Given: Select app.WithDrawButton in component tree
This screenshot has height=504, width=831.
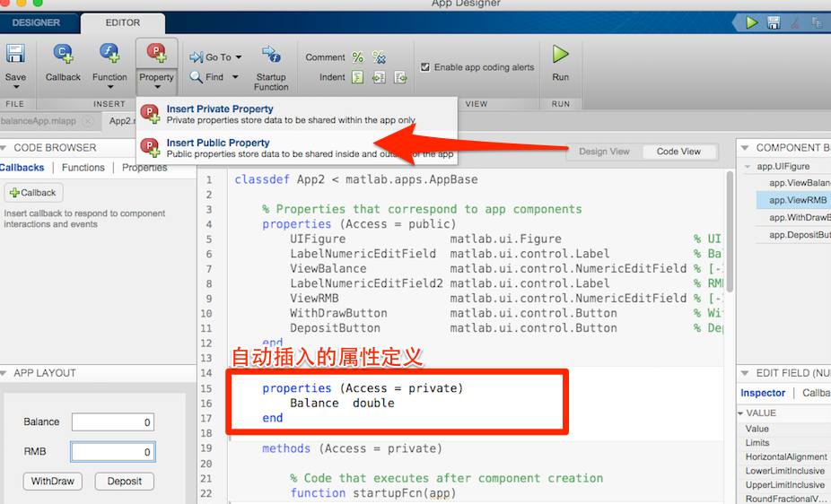Looking at the screenshot, I should 800,218.
